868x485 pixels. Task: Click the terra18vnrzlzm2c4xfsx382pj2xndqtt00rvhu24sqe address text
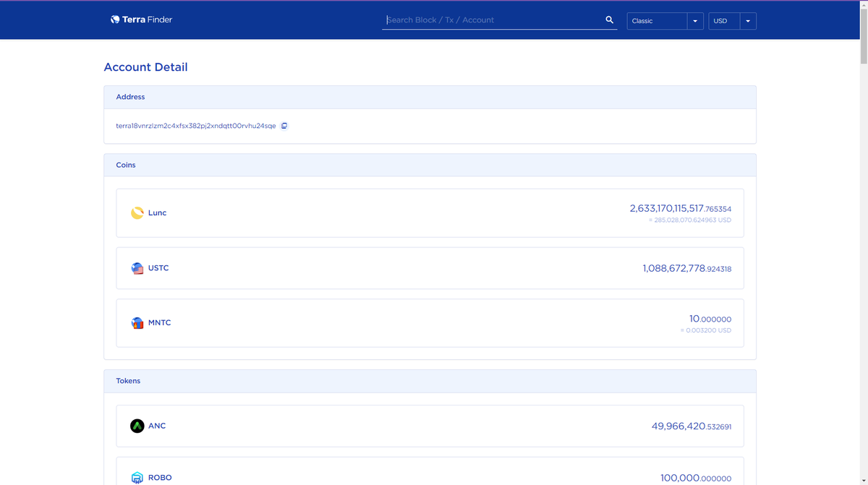[x=196, y=126]
